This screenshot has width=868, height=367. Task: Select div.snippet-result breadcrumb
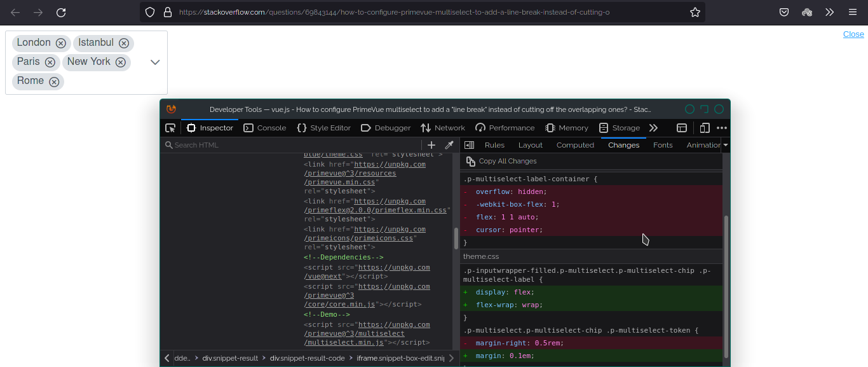pos(230,358)
